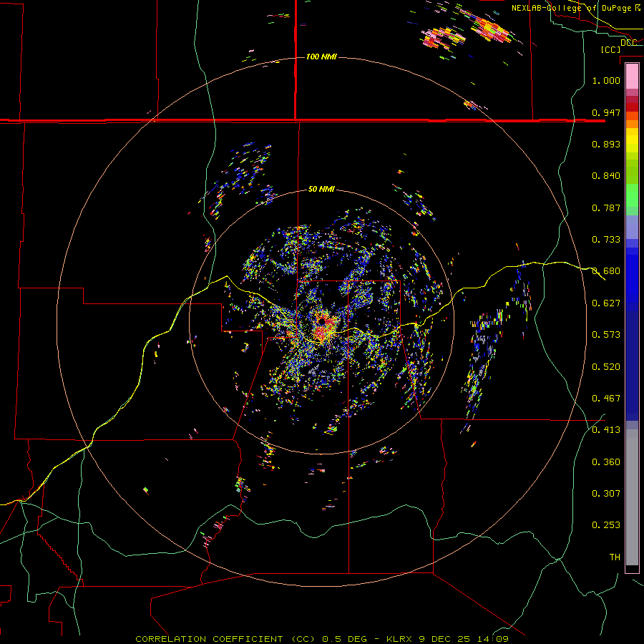Click the lavender segment of the color bar

coord(632,227)
